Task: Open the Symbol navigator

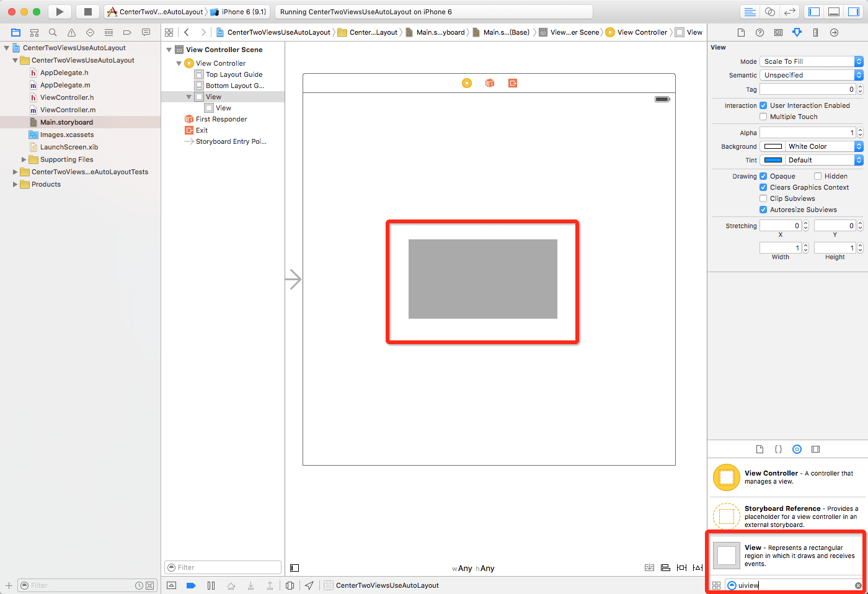Action: tap(35, 32)
